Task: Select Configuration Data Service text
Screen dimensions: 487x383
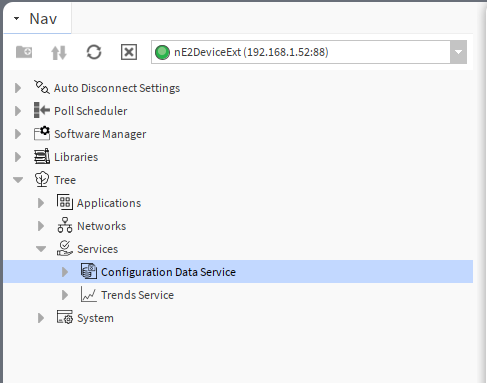Action: tap(168, 272)
